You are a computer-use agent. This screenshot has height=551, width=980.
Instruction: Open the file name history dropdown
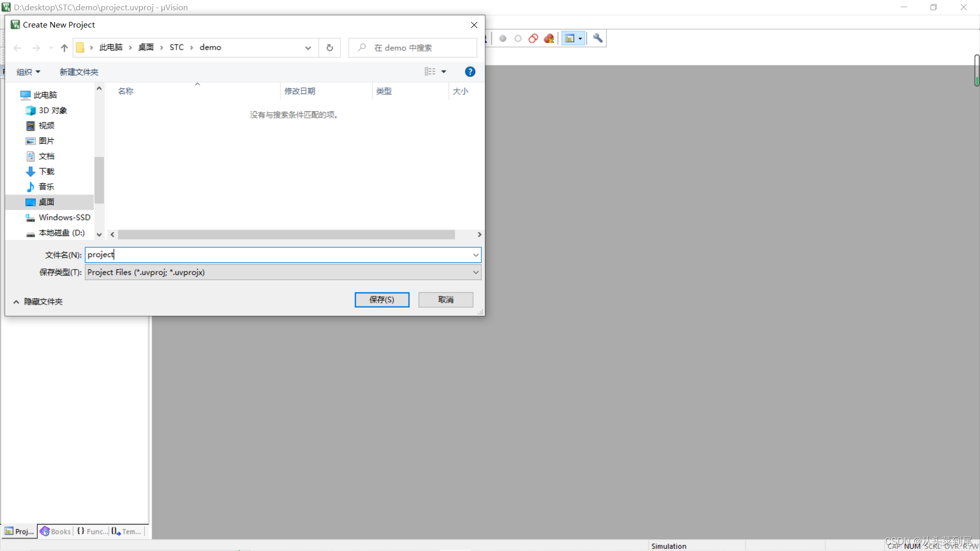476,255
